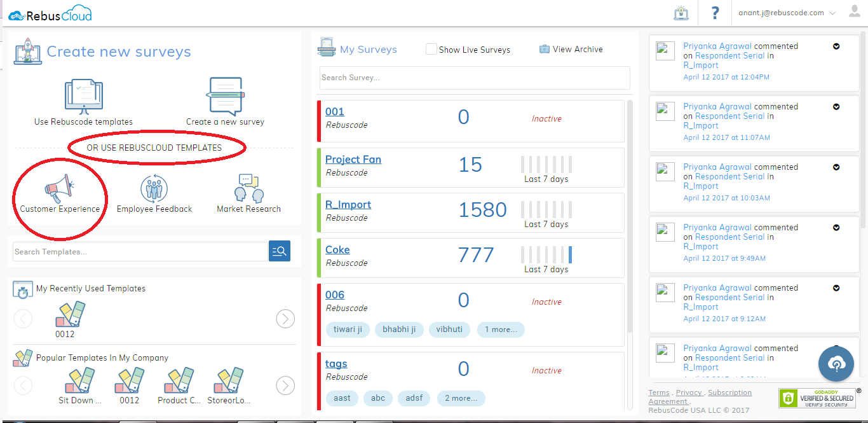Open the Coke survey
868x423 pixels.
tap(337, 250)
